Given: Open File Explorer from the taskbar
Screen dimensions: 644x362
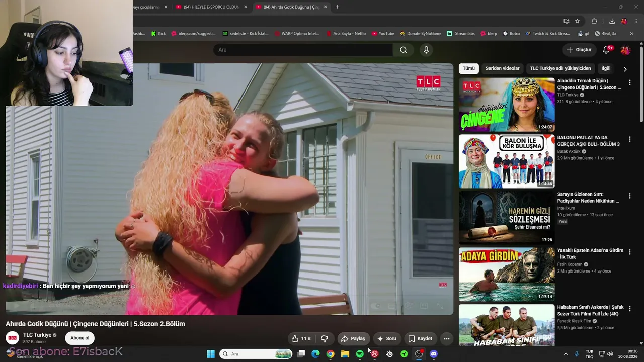Looking at the screenshot, I should (345, 354).
